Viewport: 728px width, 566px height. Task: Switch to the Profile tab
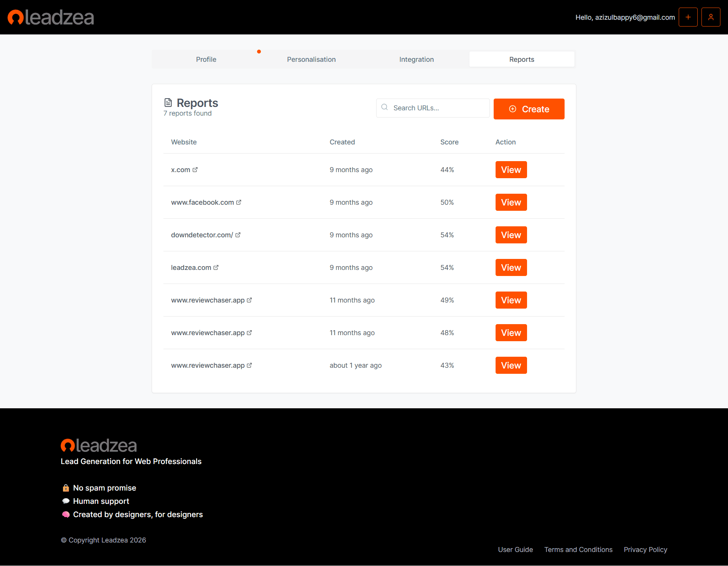(x=206, y=60)
